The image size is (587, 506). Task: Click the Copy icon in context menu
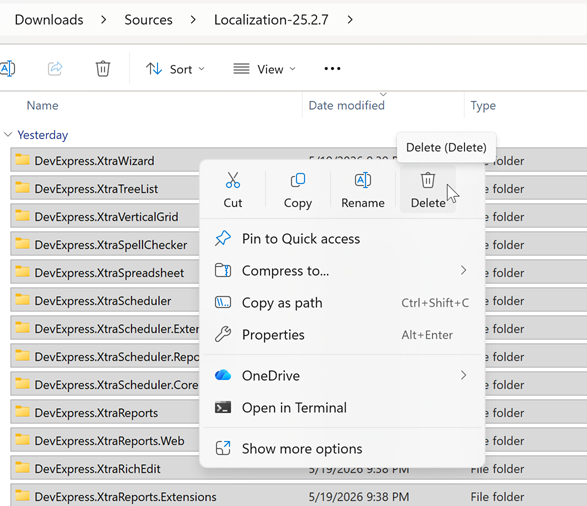click(298, 180)
